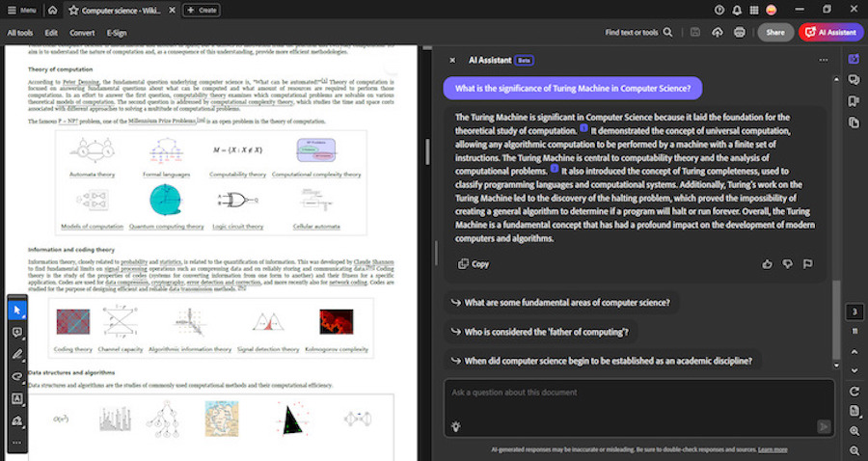This screenshot has width=868, height=461.
Task: Open the All tools menu
Action: pos(19,32)
